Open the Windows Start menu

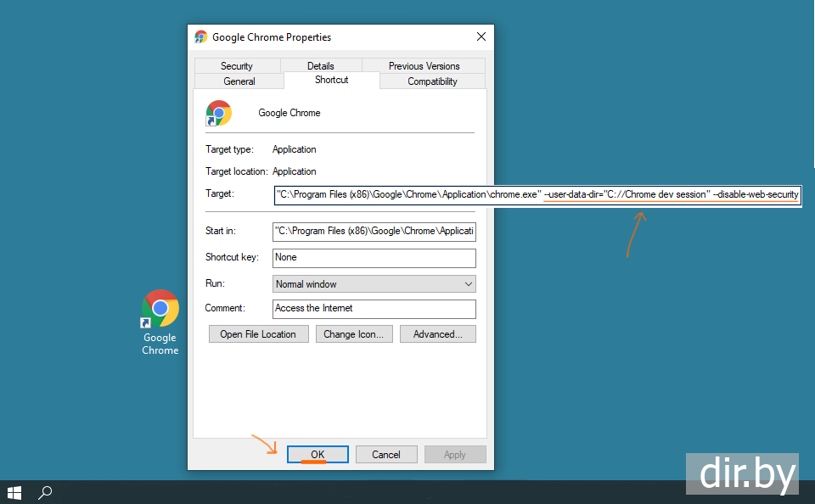point(14,492)
